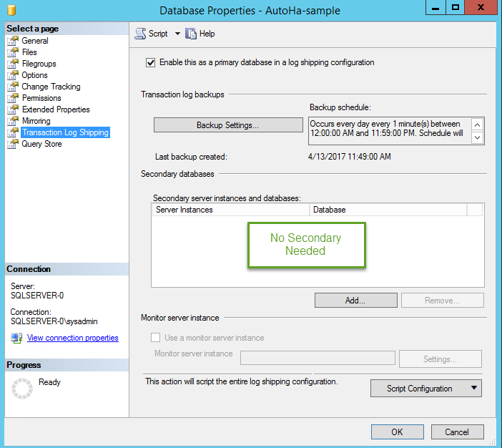Open the Permissions page

click(41, 98)
